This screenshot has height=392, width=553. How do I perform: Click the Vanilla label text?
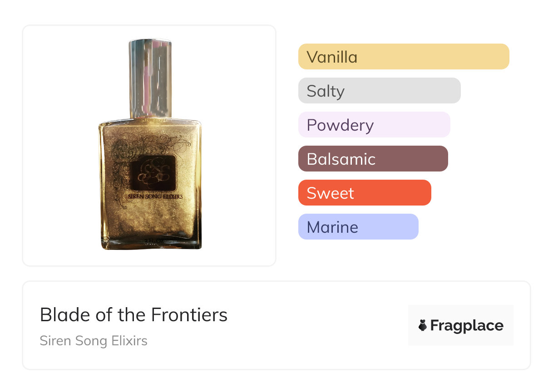point(332,57)
